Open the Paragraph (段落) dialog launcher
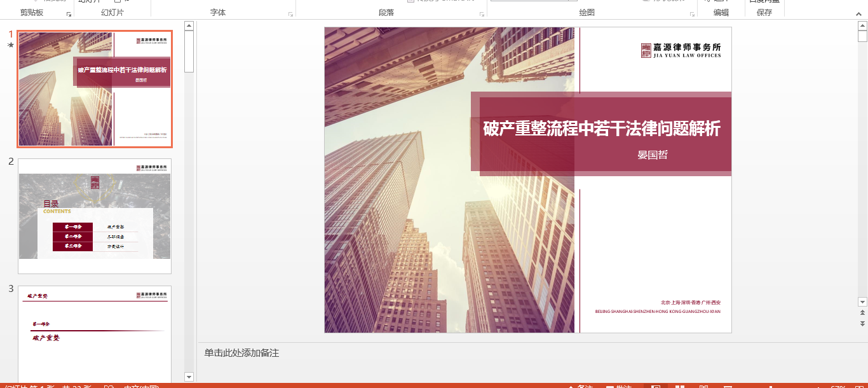This screenshot has width=868, height=388. point(482,14)
